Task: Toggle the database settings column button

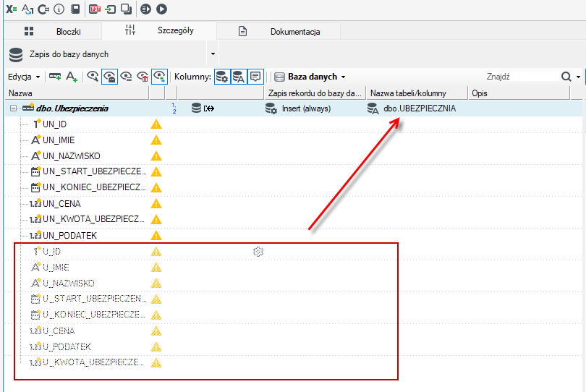Action: (x=222, y=77)
